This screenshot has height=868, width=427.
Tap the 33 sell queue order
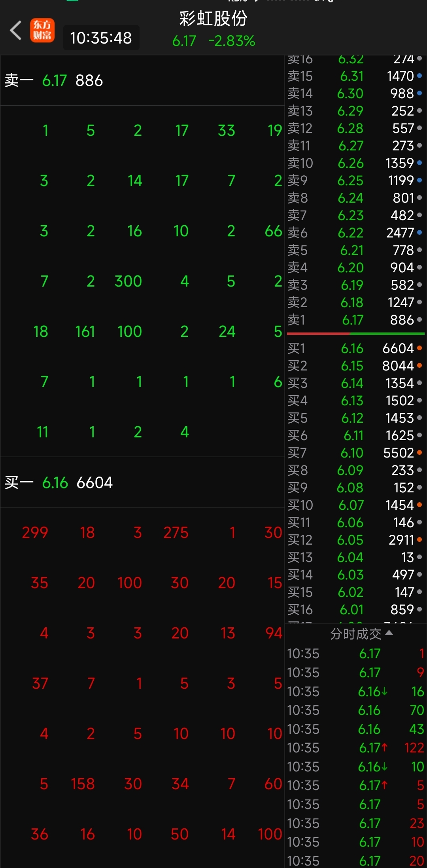pos(227,131)
